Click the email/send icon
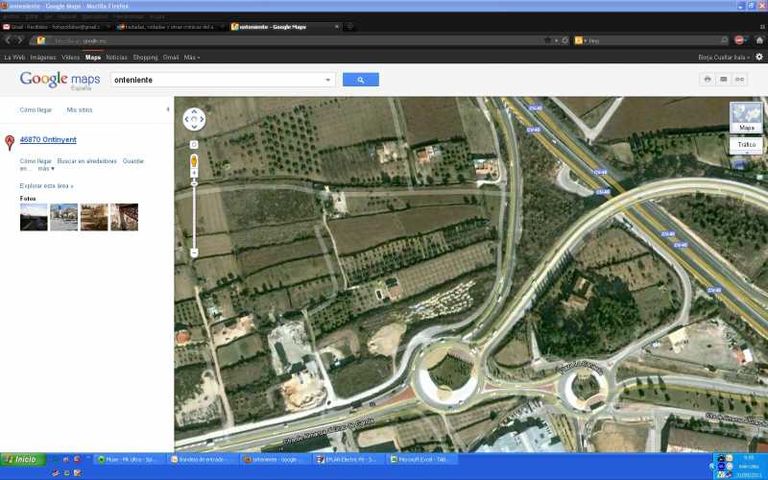This screenshot has width=768, height=480. [x=723, y=79]
